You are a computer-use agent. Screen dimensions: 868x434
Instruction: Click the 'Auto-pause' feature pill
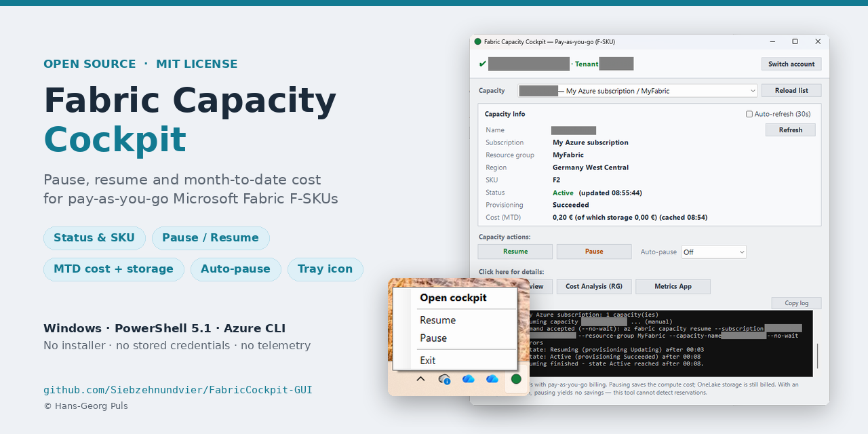236,269
